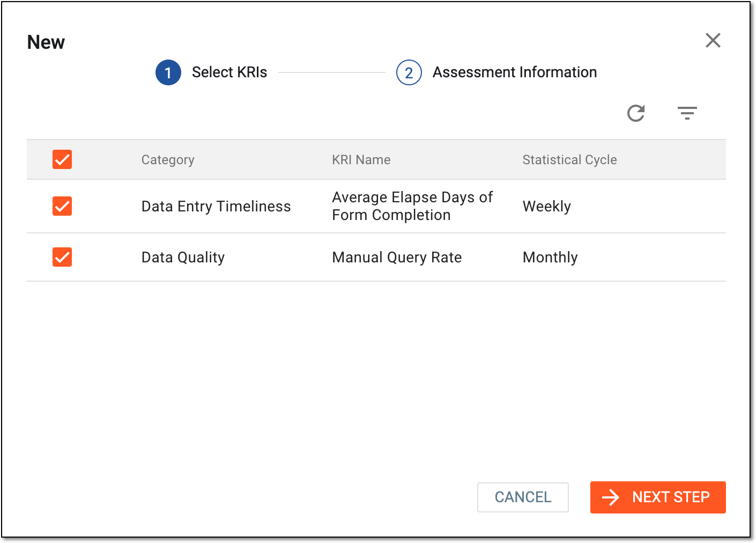The height and width of the screenshot is (543, 756).
Task: Sort by the Category column header
Action: click(168, 160)
